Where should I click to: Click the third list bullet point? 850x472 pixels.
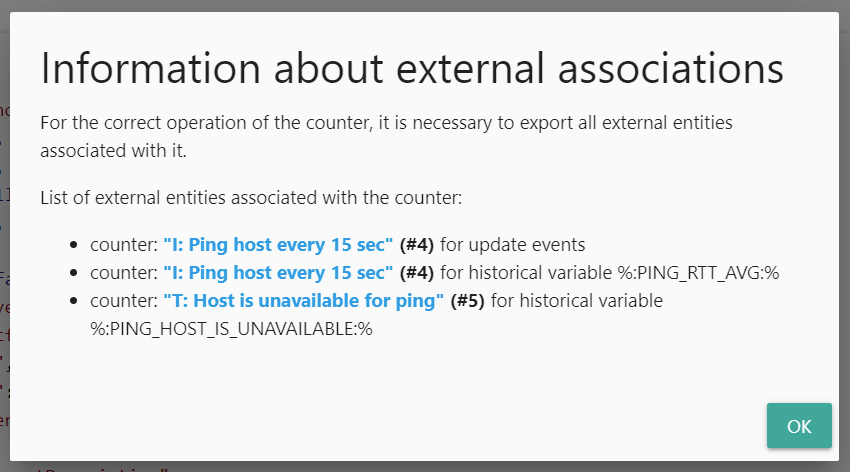pyautogui.click(x=74, y=302)
